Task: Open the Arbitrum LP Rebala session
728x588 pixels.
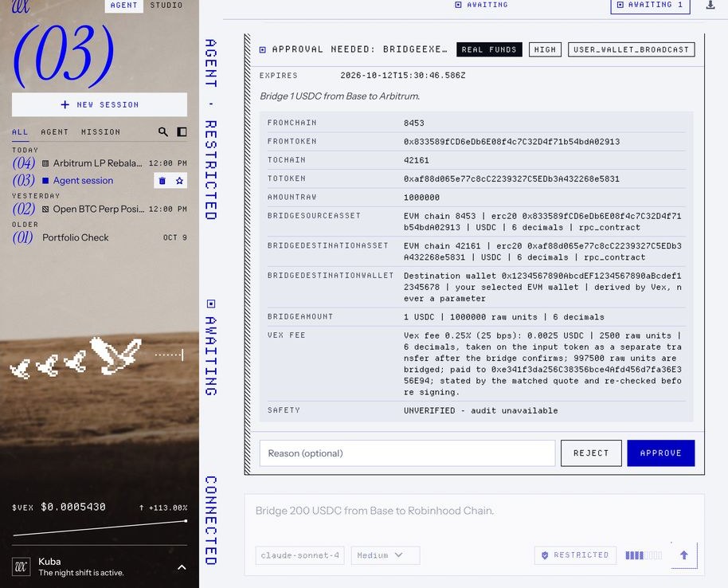Action: click(100, 163)
